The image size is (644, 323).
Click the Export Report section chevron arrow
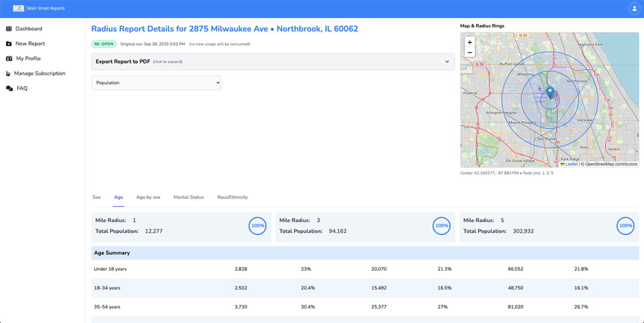(447, 61)
